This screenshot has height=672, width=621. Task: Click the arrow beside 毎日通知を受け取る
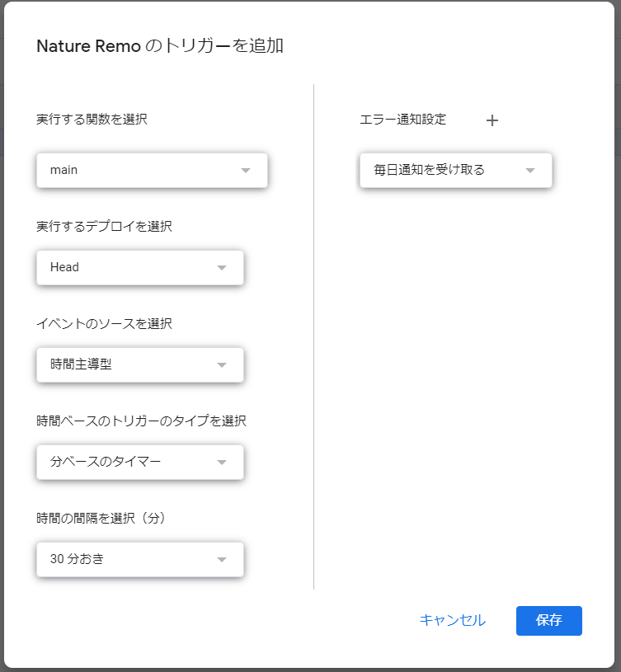pyautogui.click(x=530, y=171)
